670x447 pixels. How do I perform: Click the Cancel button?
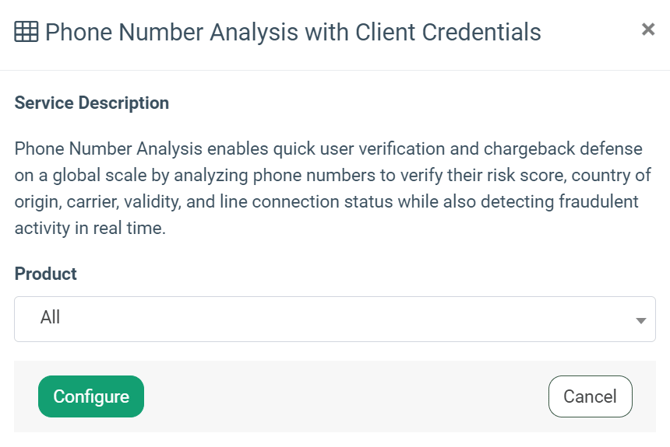(x=590, y=396)
